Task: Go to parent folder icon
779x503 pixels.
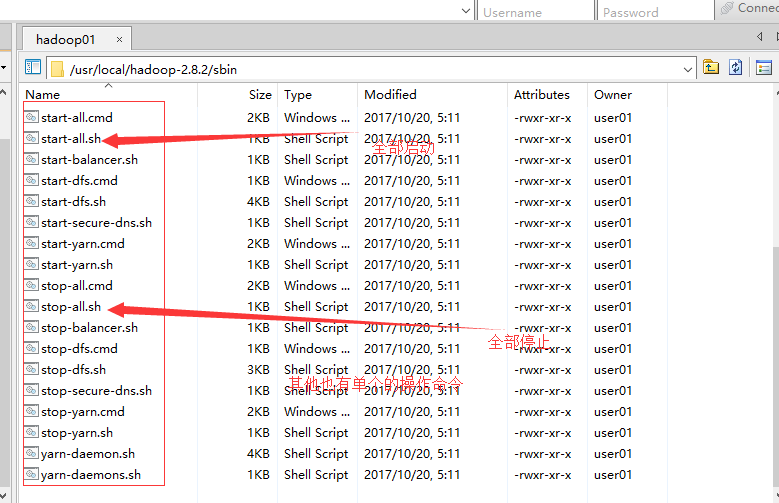Action: [711, 67]
